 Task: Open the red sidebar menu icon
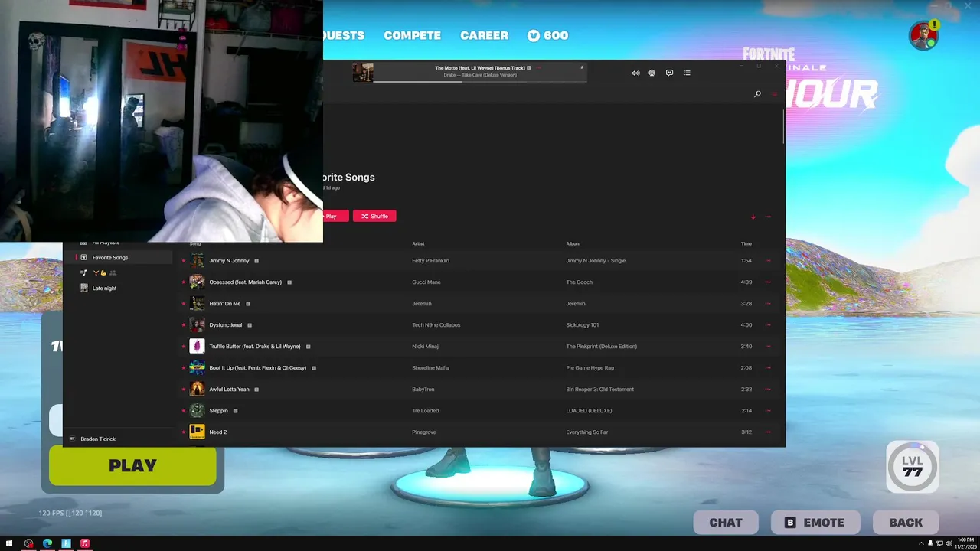click(774, 94)
